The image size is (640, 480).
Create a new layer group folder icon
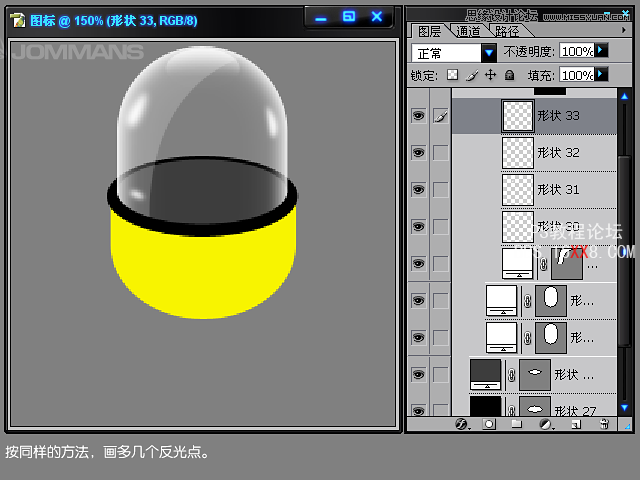517,424
